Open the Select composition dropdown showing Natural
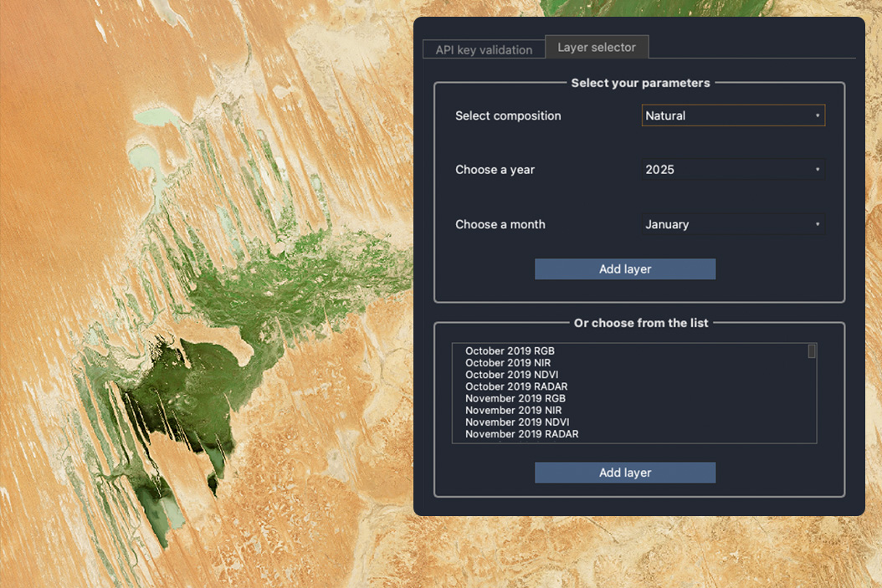Viewport: 882px width, 588px height. tap(733, 115)
